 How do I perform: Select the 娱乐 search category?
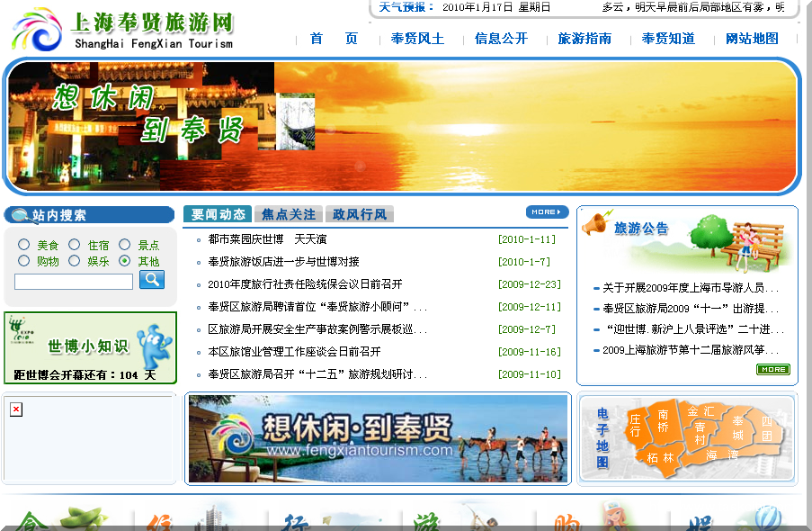[x=75, y=261]
